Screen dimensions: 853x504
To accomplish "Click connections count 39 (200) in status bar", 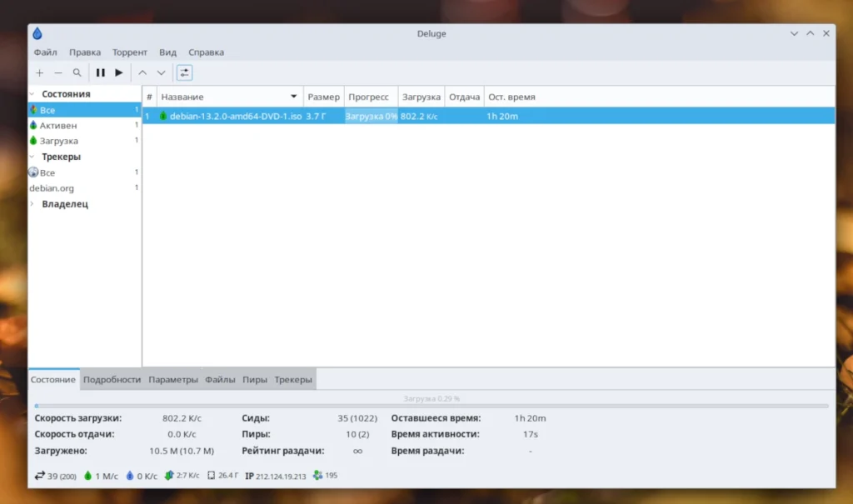I will point(56,476).
